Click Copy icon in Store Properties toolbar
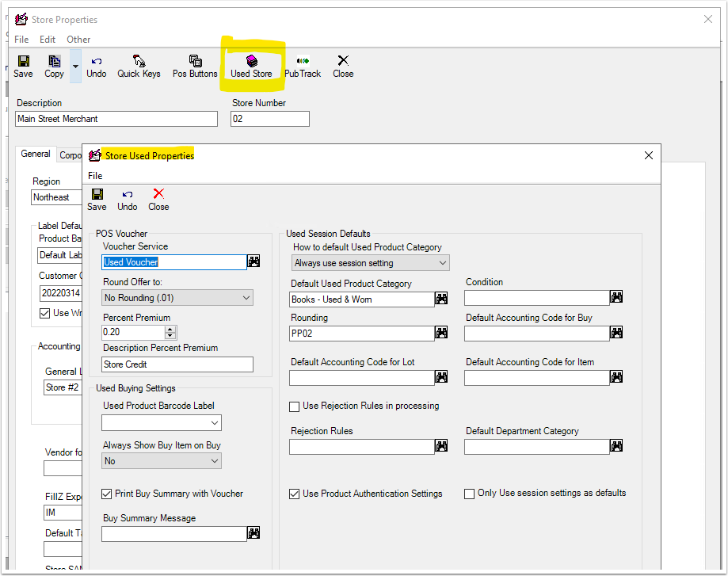 (55, 67)
